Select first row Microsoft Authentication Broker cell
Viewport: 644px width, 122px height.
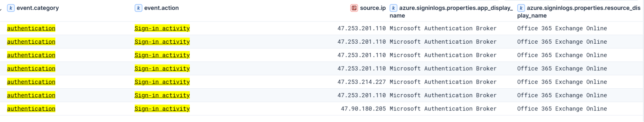pos(443,28)
